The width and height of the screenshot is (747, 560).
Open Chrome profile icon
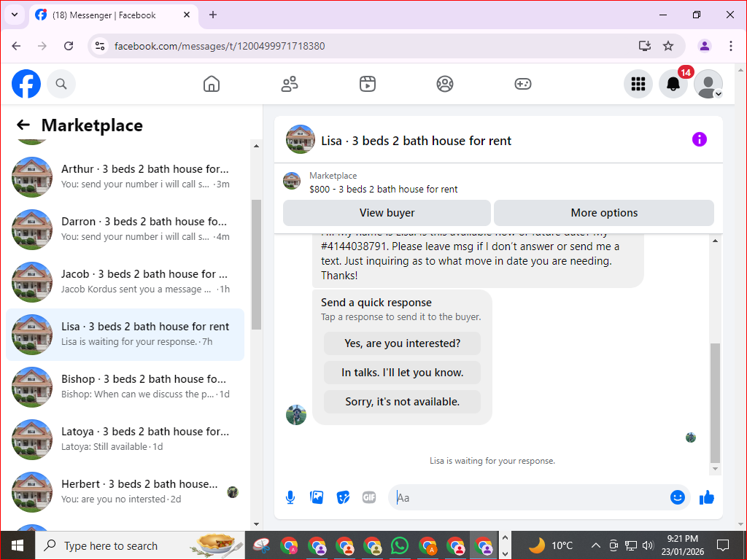[x=705, y=46]
